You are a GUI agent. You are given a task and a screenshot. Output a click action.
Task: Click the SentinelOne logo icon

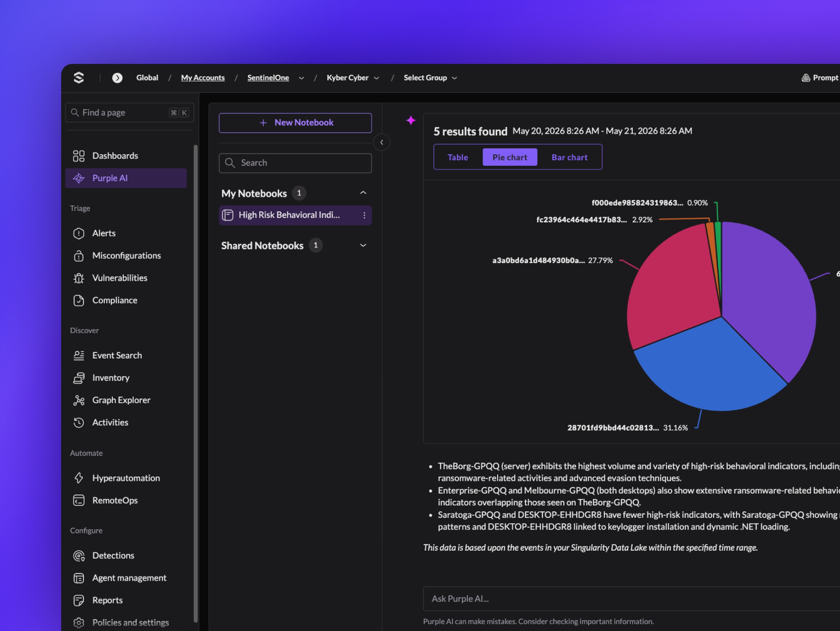(79, 77)
